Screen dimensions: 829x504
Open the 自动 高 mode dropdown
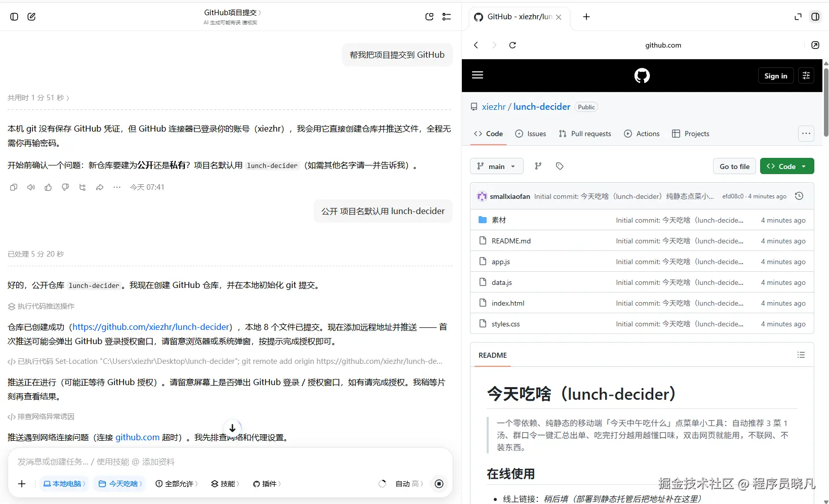pos(409,484)
